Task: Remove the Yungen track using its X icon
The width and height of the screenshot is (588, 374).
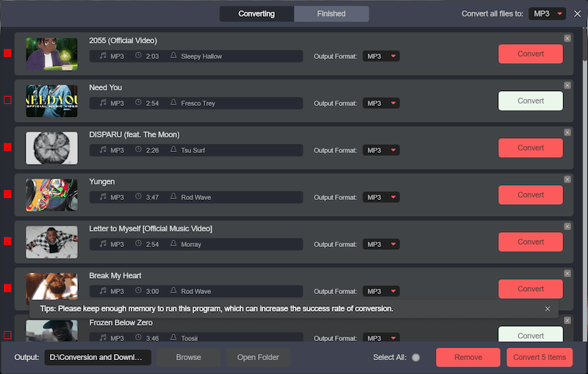Action: tap(567, 179)
